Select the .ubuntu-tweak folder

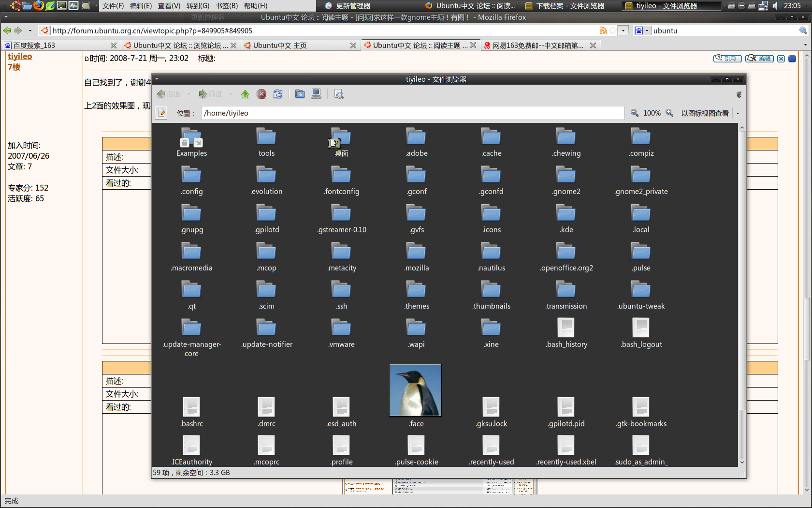(x=641, y=295)
